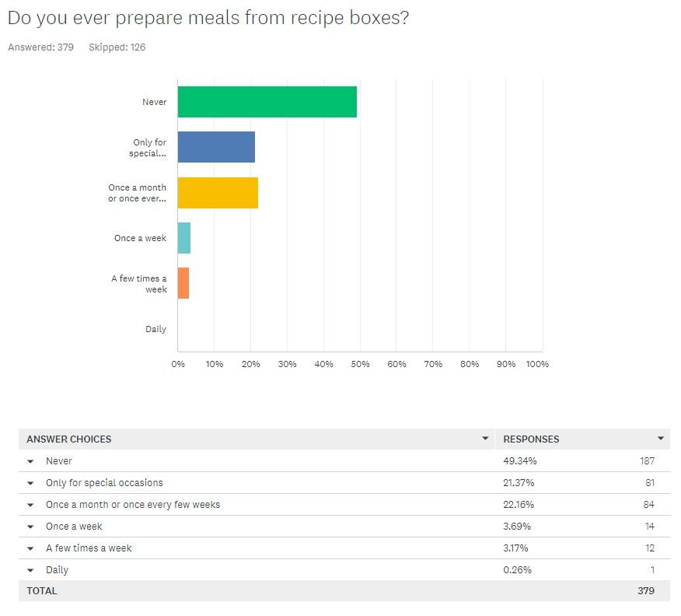Screen dimensions: 681x616
Task: Click the TOTAL row in the table
Action: click(344, 591)
